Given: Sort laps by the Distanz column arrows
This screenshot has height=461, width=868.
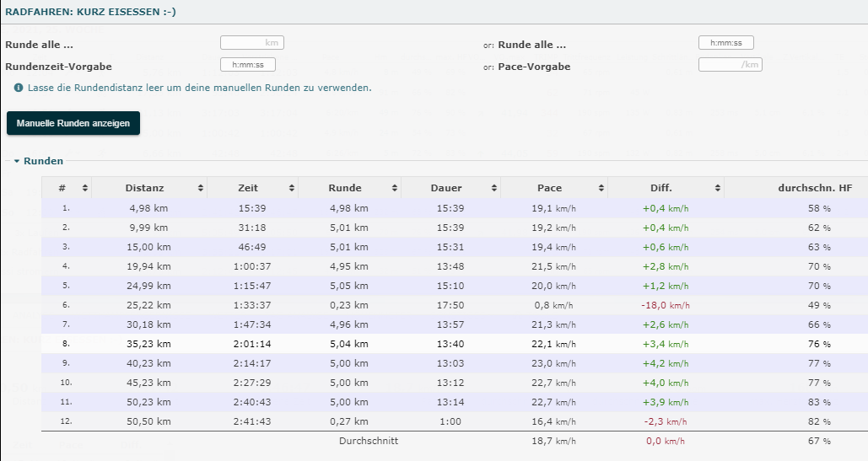Looking at the screenshot, I should [200, 188].
